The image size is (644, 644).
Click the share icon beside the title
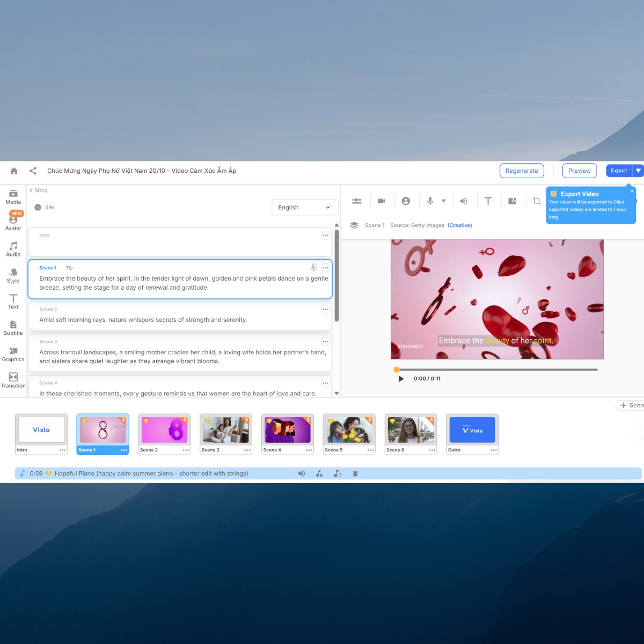pyautogui.click(x=33, y=171)
